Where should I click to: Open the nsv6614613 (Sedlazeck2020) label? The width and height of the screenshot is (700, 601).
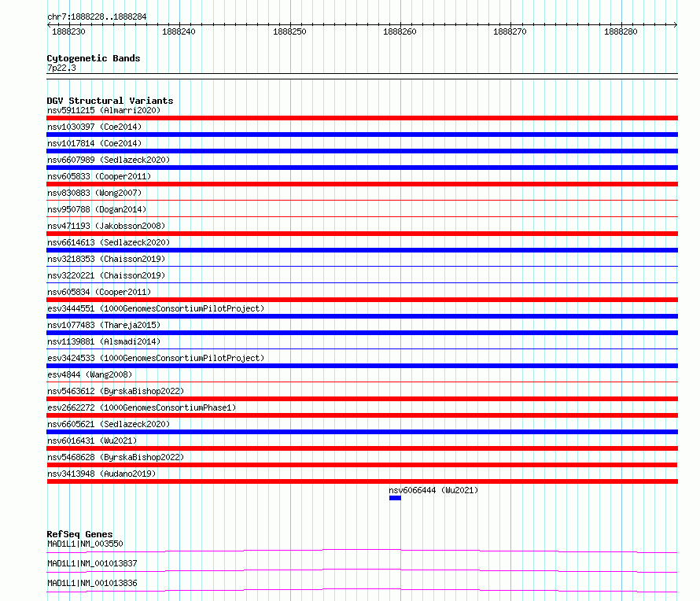(x=109, y=242)
